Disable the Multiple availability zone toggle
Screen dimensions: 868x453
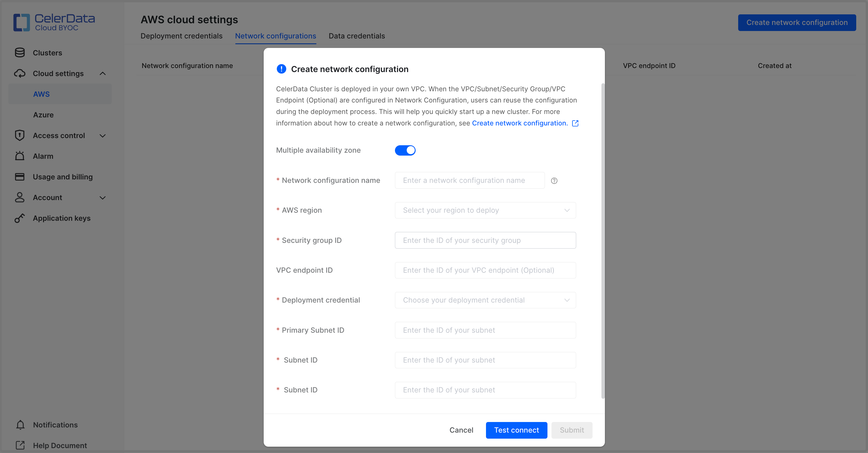pos(405,150)
